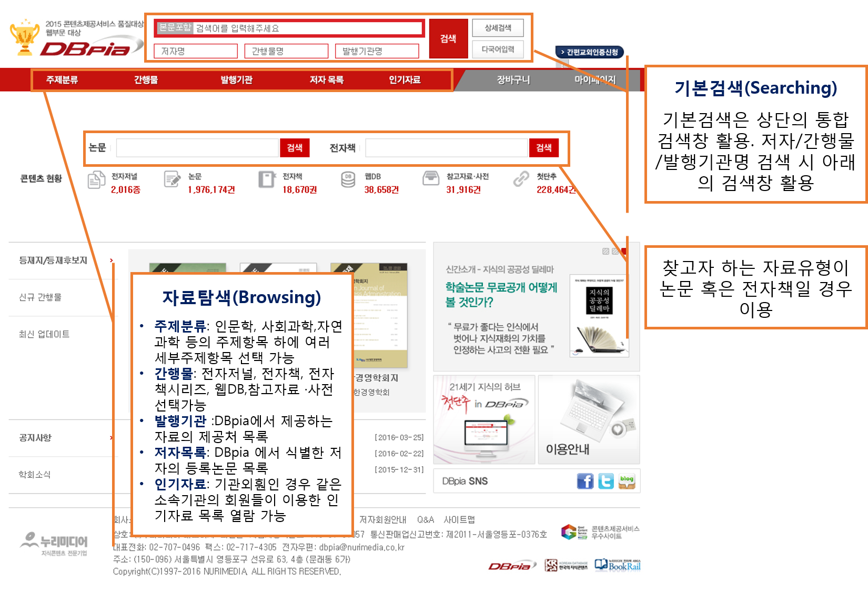868x592 pixels.
Task: Open 주제분류 in the red navigation bar
Action: point(62,80)
